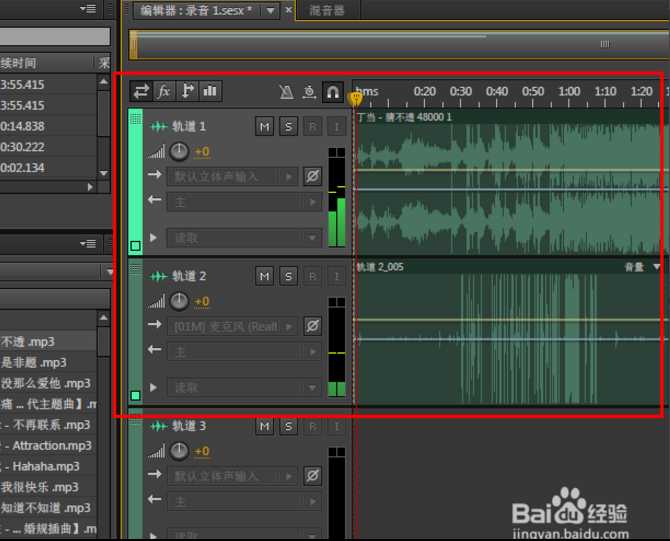This screenshot has height=541, width=670.
Task: Expand automation lanes of 轨道 1
Action: (153, 238)
